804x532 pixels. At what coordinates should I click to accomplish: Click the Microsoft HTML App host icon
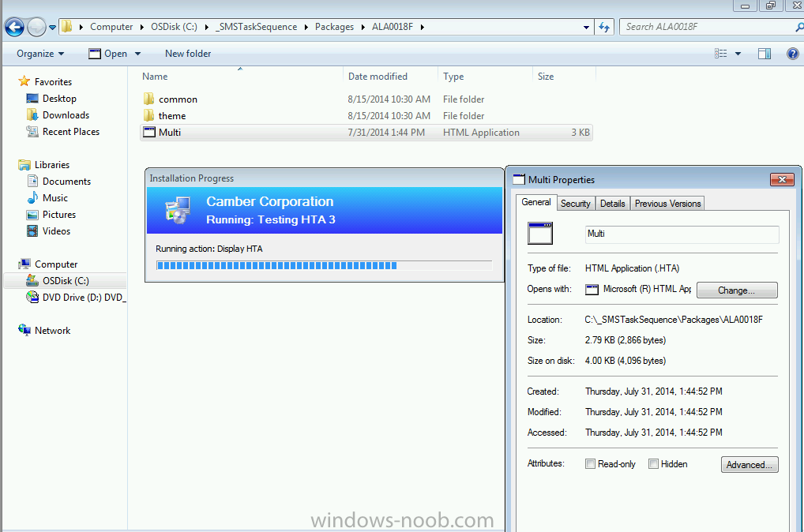coord(592,290)
